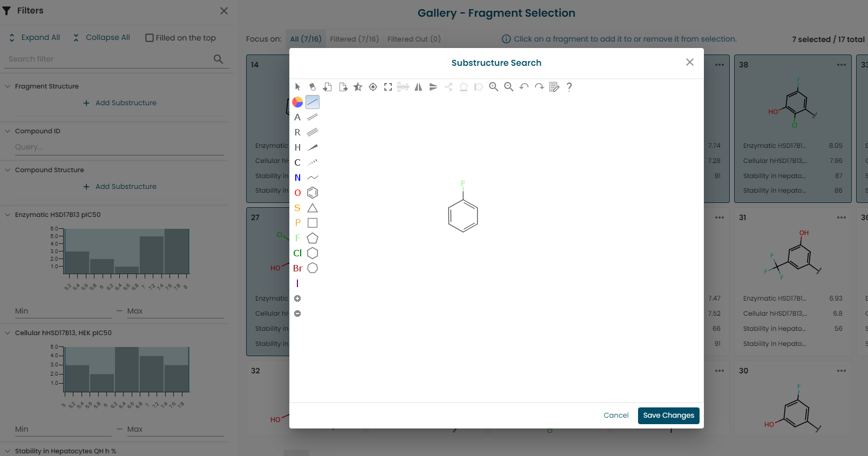The height and width of the screenshot is (456, 868).
Task: Select the arrow selection tool
Action: point(297,87)
